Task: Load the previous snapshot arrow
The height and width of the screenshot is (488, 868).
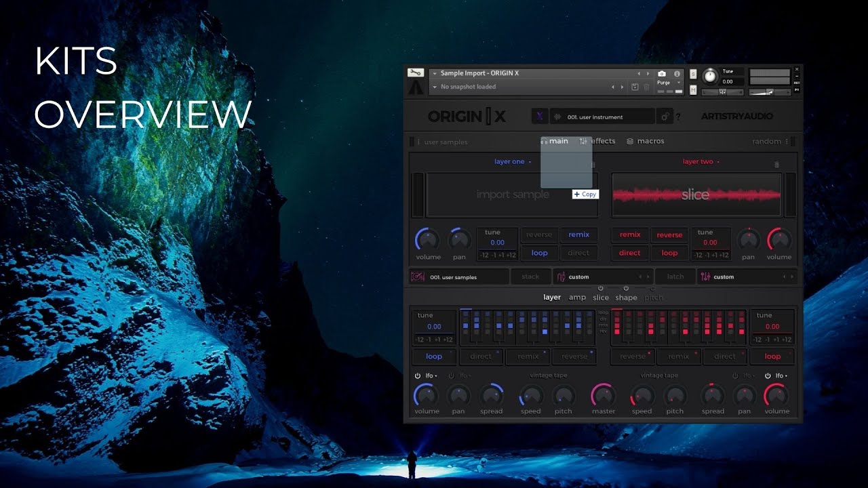Action: pos(613,87)
